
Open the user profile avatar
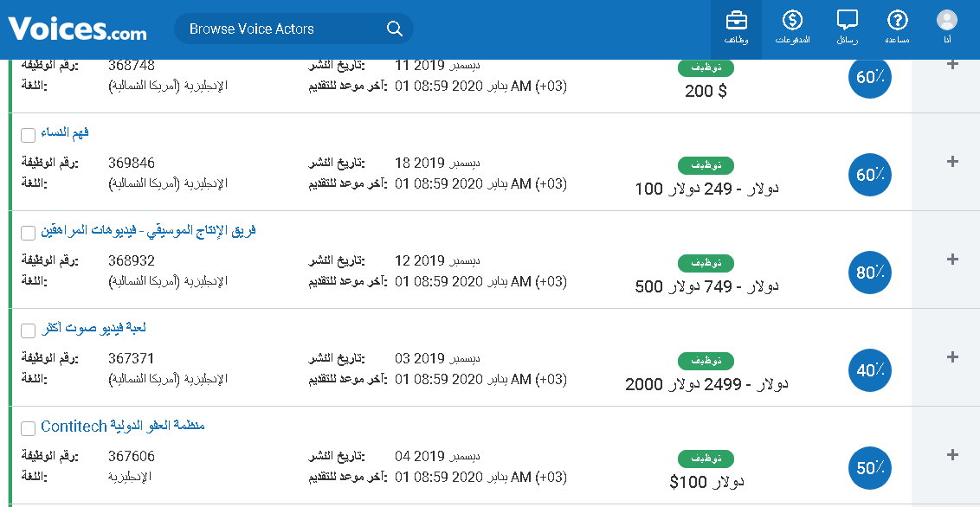click(947, 28)
